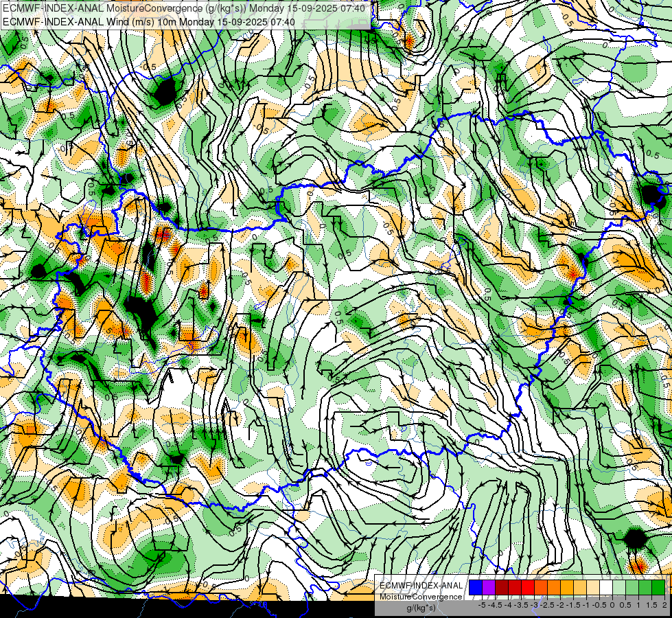Click the -2.5 legend tick label
The image size is (672, 618).
pos(547,605)
